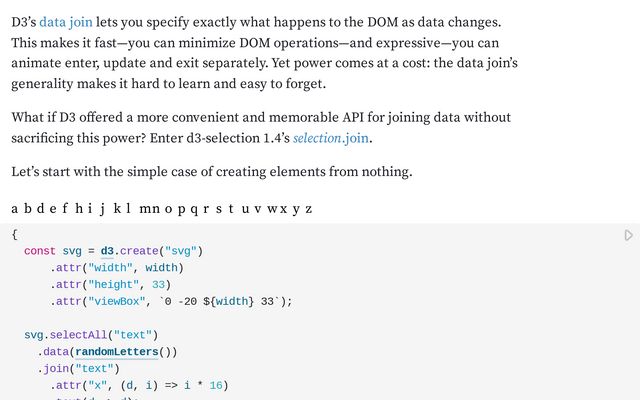The image size is (640, 400).
Task: Click the .attr("x", (d, i) => i * 16) line
Action: coord(140,384)
